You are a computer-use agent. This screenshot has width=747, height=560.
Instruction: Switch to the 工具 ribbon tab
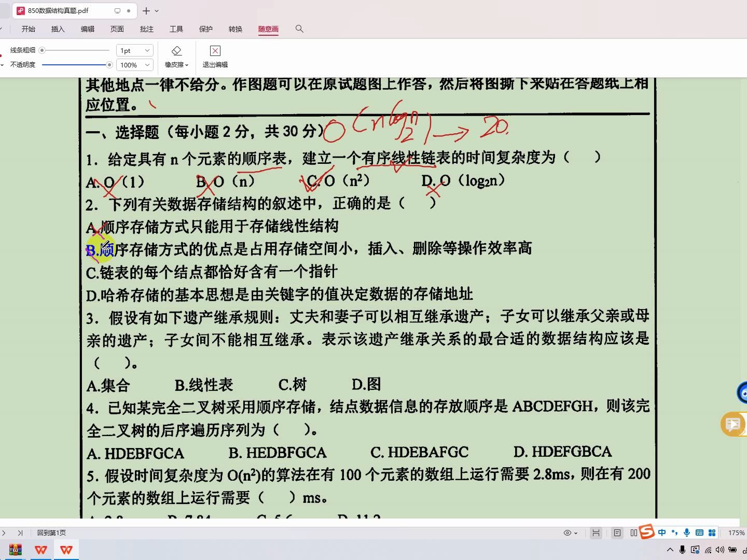176,29
